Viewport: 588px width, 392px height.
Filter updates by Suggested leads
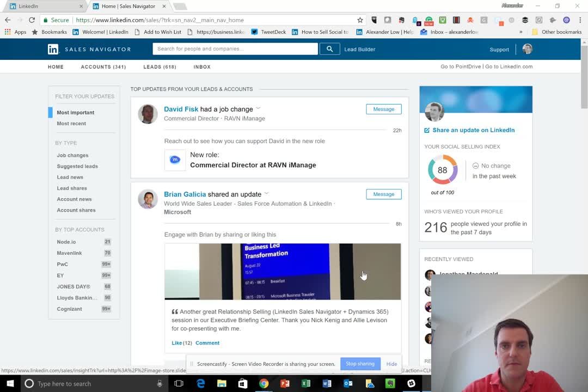77,166
